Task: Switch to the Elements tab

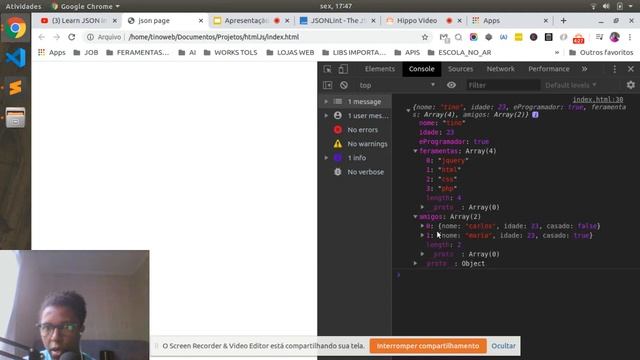Action: [380, 69]
